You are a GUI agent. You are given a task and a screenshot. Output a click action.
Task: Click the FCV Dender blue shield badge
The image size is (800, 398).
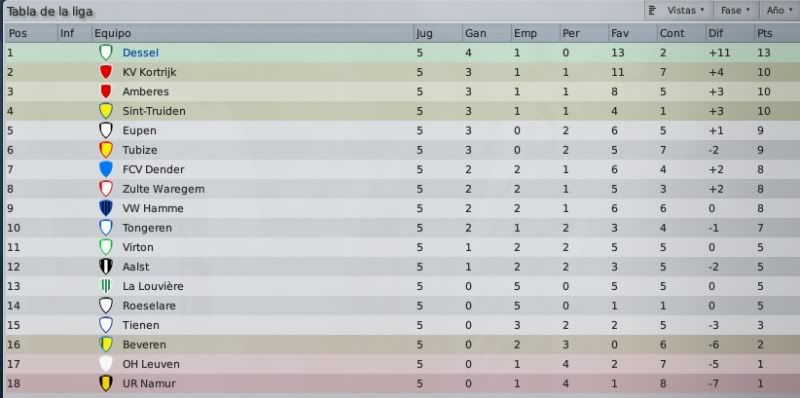(106, 169)
